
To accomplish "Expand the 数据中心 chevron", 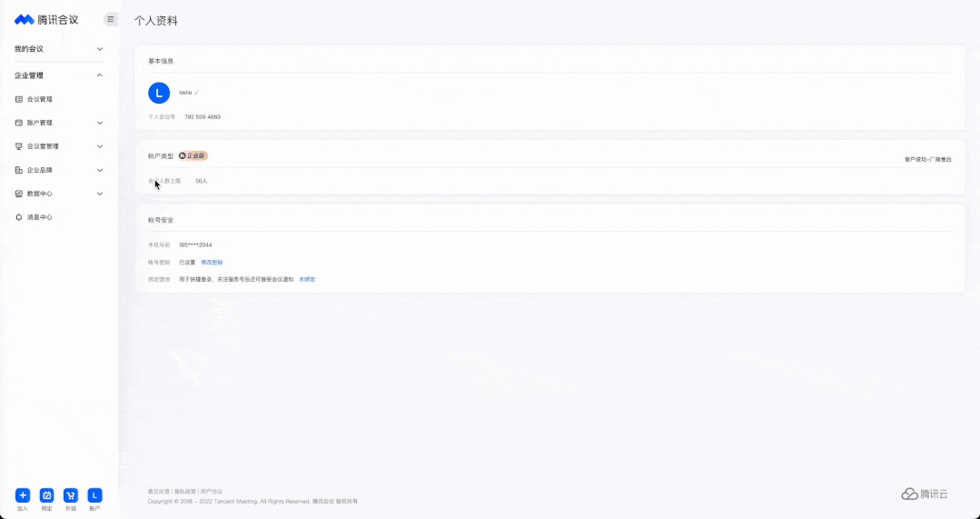I will (100, 194).
